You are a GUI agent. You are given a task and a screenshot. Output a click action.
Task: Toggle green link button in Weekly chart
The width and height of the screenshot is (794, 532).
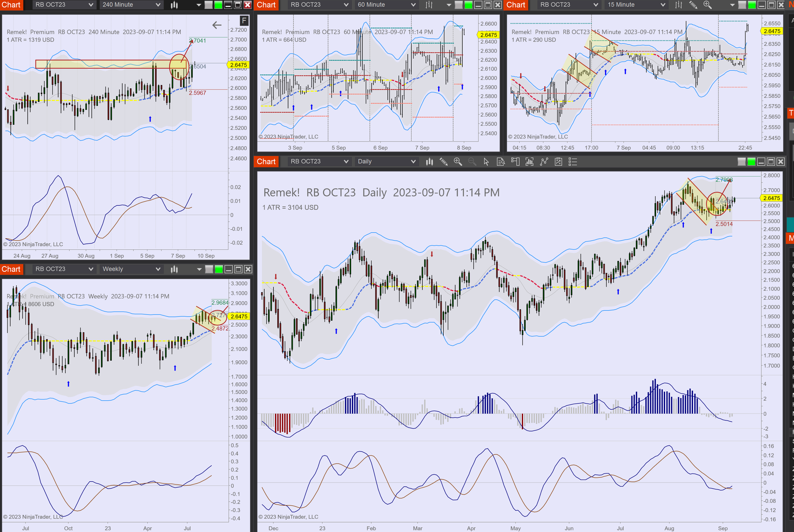pos(219,269)
